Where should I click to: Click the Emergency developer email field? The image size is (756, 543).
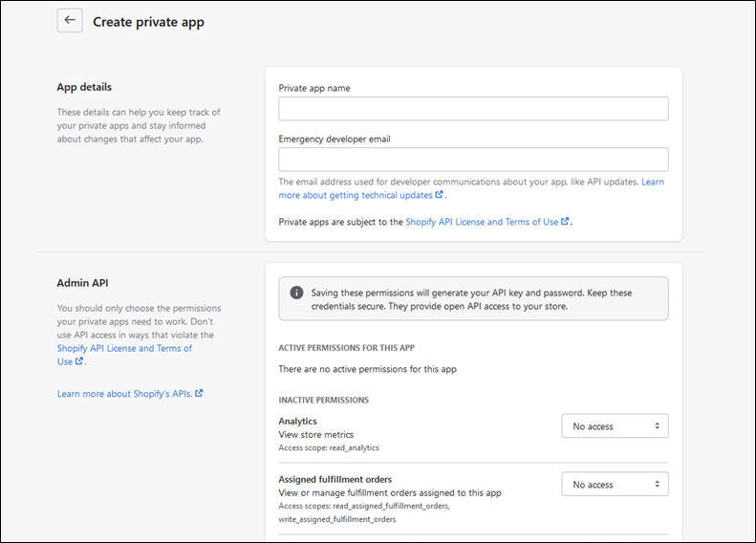pos(473,160)
